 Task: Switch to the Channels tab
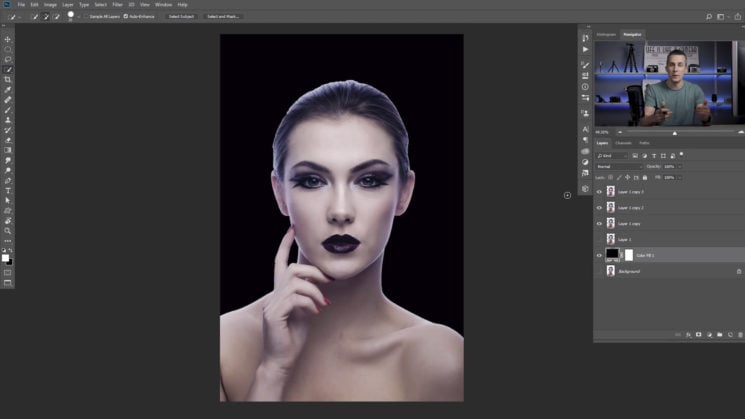[623, 143]
